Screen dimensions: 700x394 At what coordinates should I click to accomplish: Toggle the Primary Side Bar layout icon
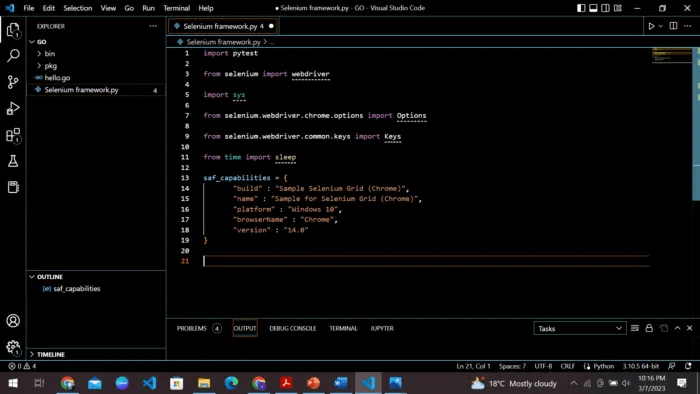pos(581,8)
